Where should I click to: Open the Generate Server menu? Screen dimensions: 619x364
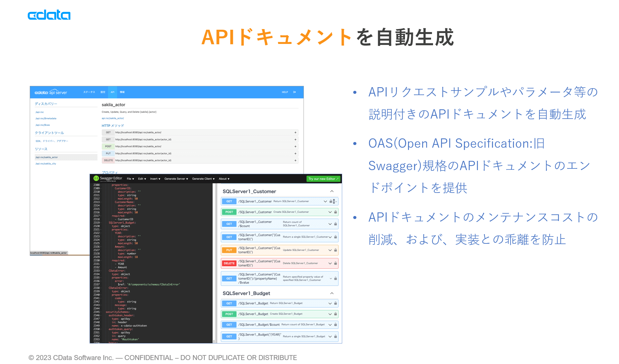point(176,179)
